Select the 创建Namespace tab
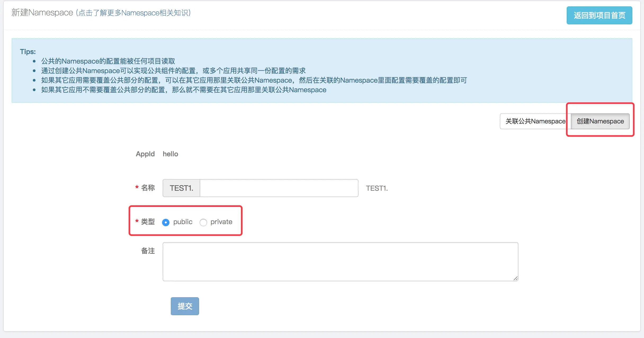 tap(600, 121)
